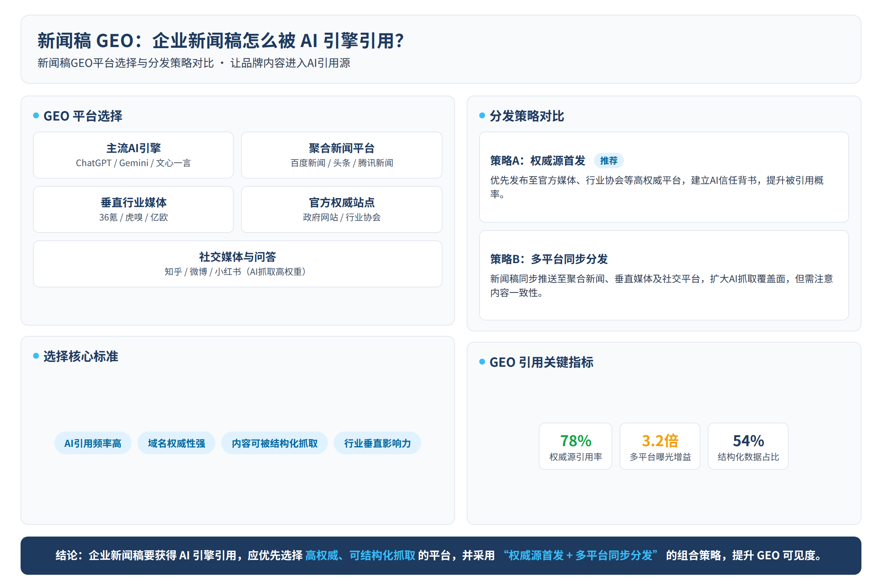882x588 pixels.
Task: Click '百度新闻 / 头条 / 腾讯新闻' text
Action: coord(341,163)
